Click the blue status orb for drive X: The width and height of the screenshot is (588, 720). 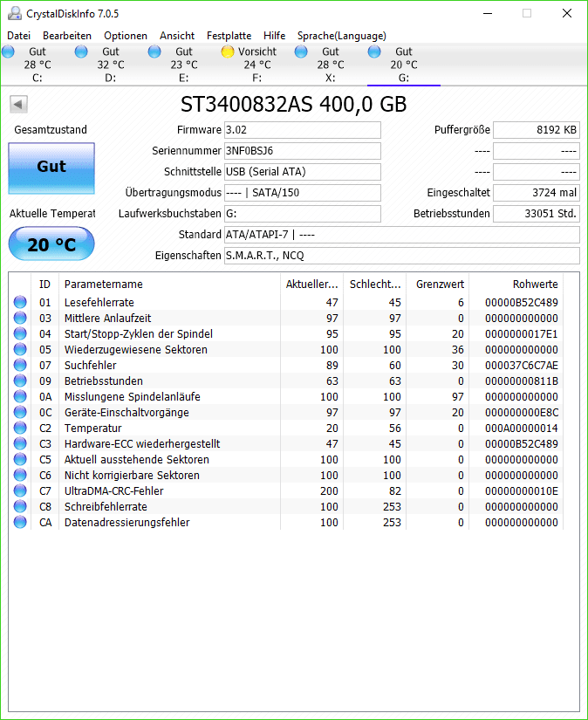pyautogui.click(x=301, y=51)
